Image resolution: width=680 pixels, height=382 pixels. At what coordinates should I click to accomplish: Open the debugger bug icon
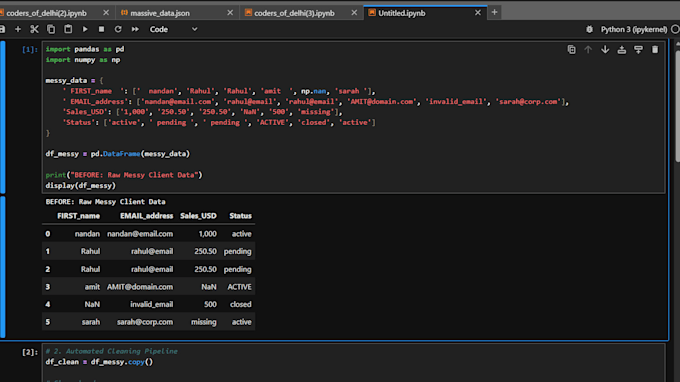pyautogui.click(x=589, y=29)
